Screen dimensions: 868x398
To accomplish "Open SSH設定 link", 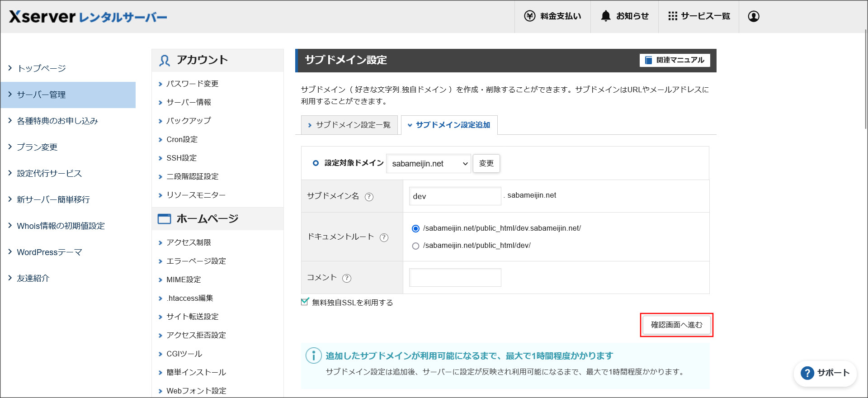I will [181, 158].
